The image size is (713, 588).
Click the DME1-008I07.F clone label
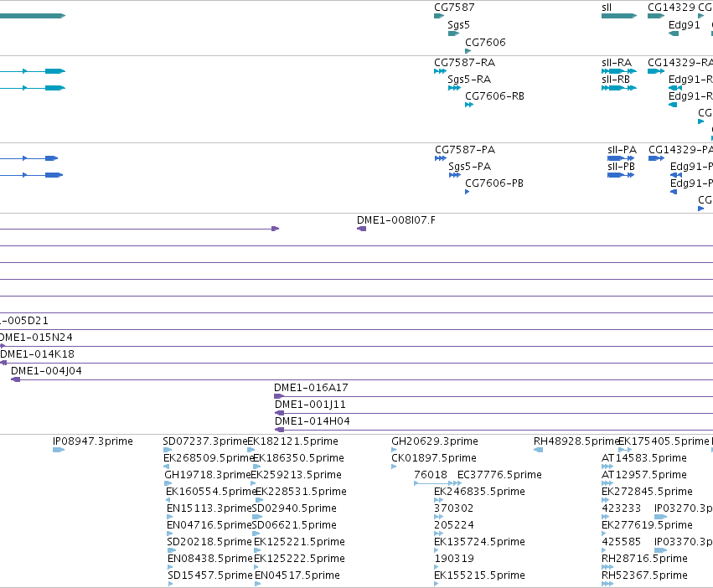[x=396, y=220]
